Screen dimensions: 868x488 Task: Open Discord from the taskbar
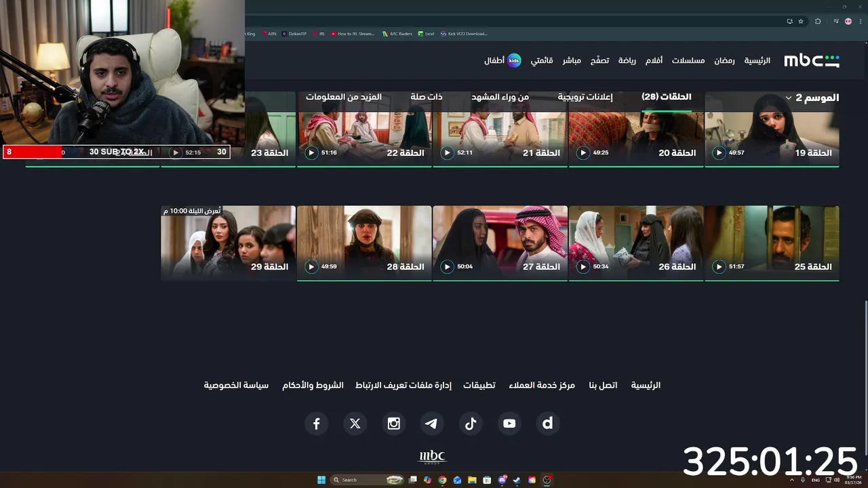point(502,480)
